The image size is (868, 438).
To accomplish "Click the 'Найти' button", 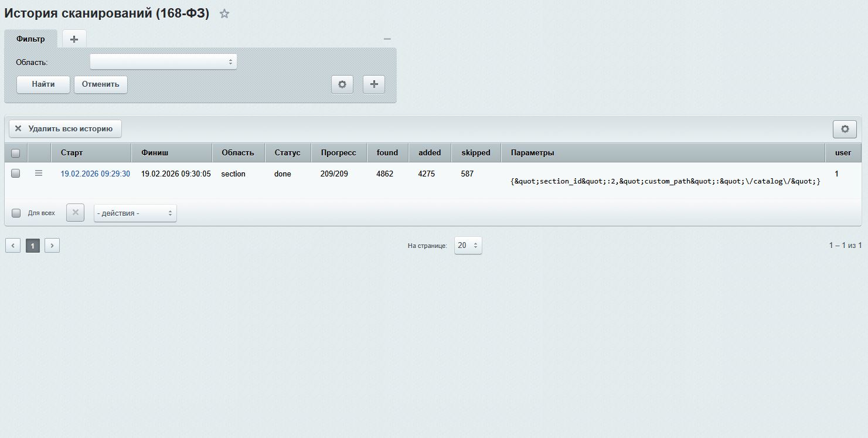I will 43,84.
